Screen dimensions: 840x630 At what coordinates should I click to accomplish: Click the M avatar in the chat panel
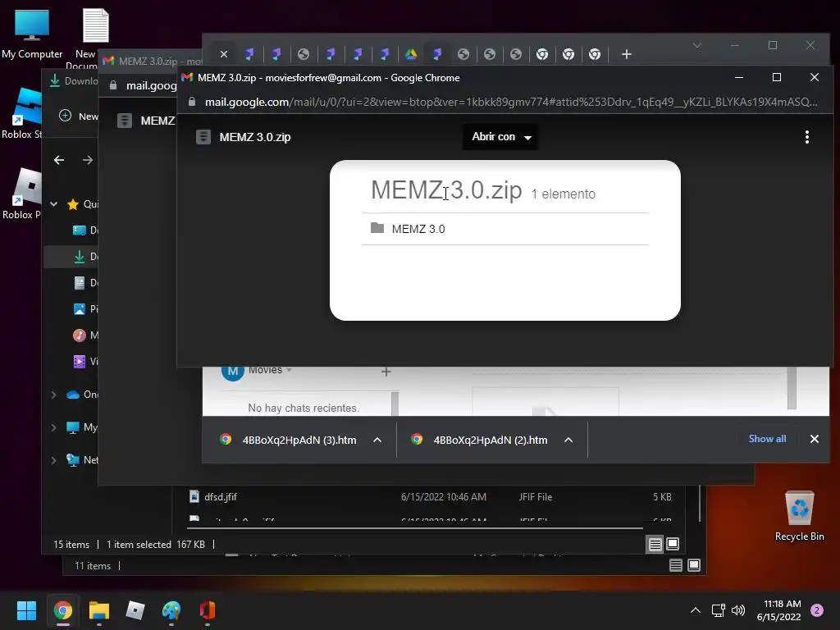[232, 372]
